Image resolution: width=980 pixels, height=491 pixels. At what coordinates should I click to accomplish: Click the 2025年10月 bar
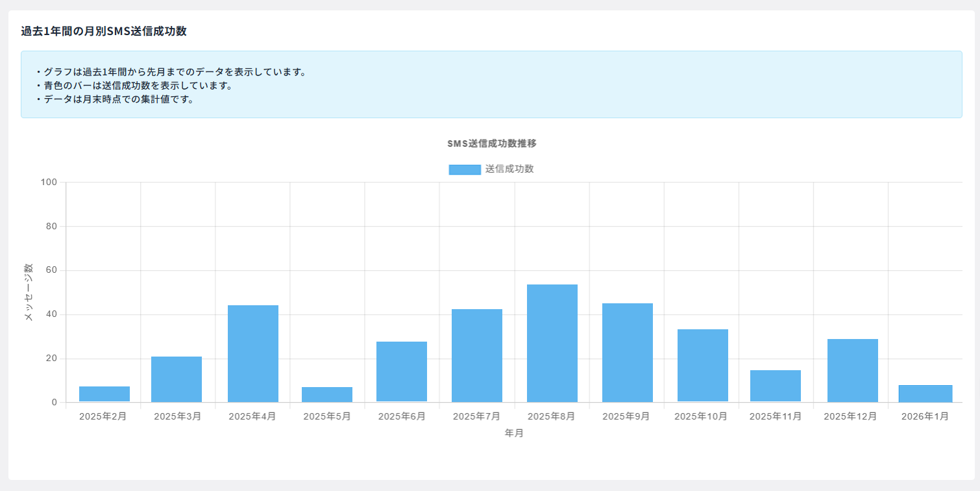(x=703, y=366)
